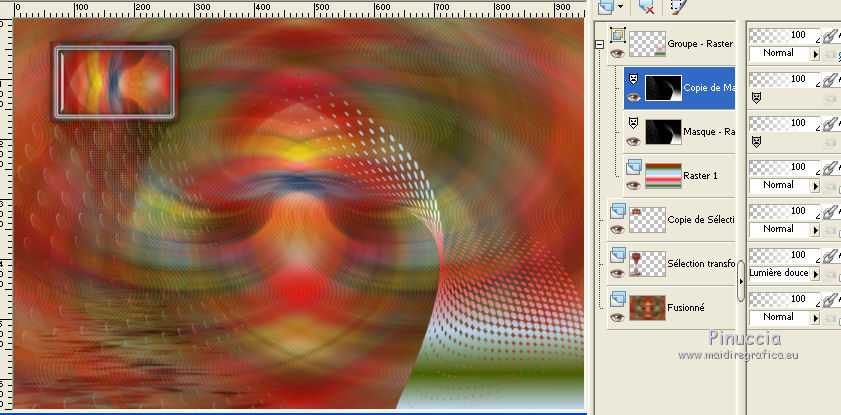Select the Groupe - Raster layer name

click(700, 44)
